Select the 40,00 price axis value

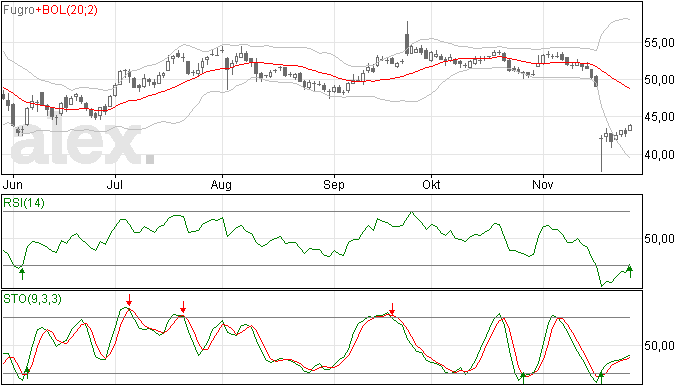pos(659,155)
